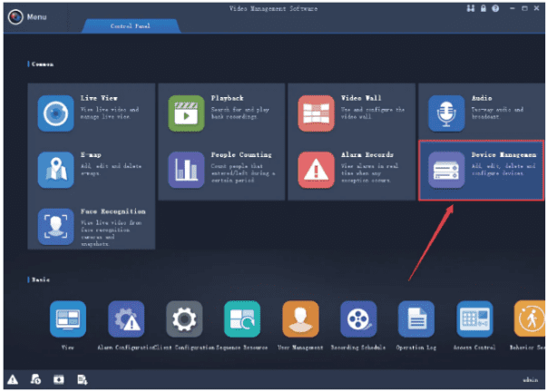Open Sequence Resource icon

(242, 320)
